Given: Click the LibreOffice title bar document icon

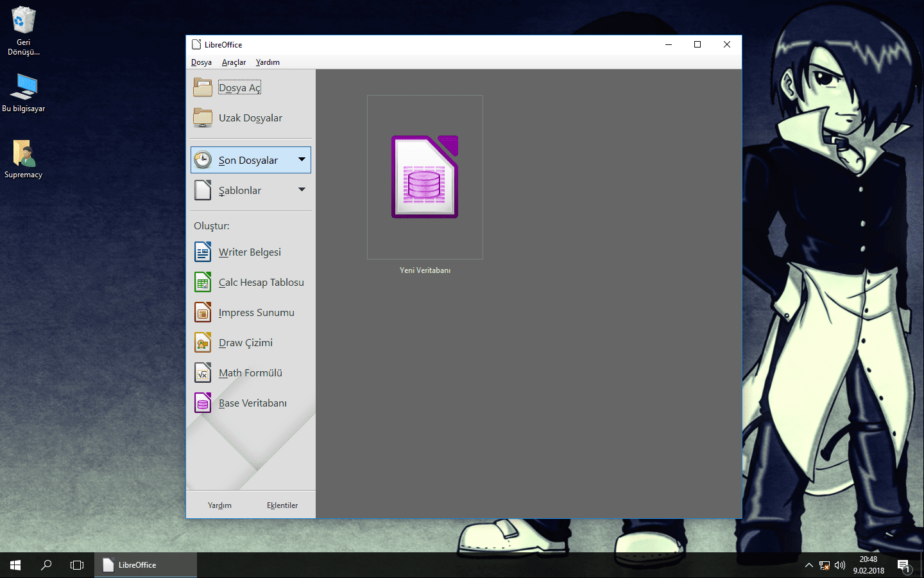Looking at the screenshot, I should pos(196,44).
